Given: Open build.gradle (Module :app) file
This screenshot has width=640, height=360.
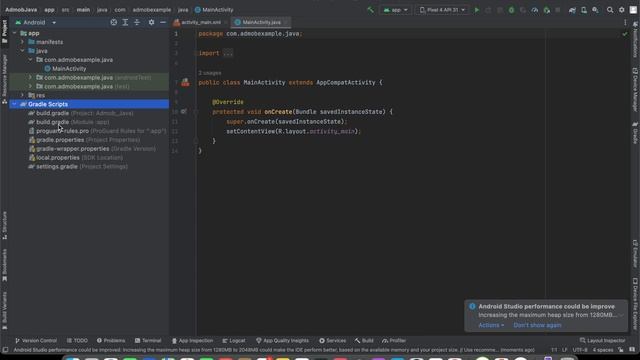Looking at the screenshot, I should pyautogui.click(x=69, y=122).
